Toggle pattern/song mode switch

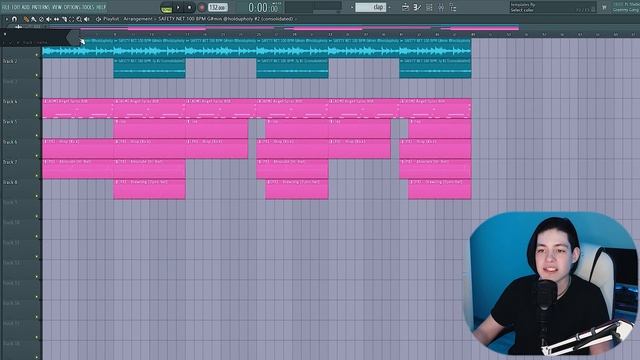click(167, 8)
